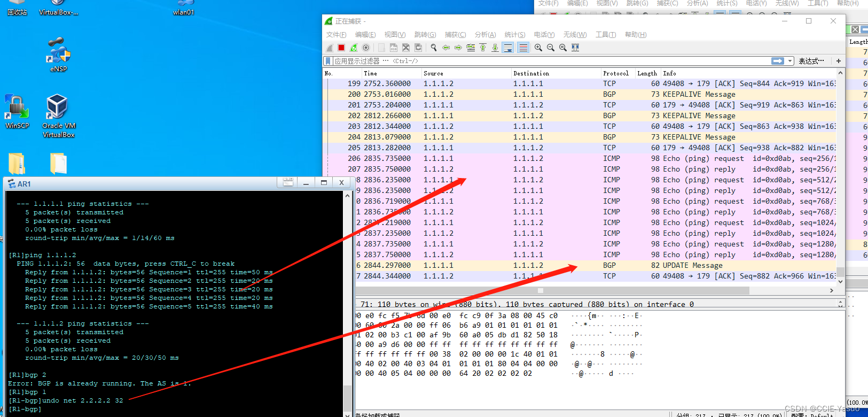Apply the display filter with the blue arrow
The height and width of the screenshot is (417, 868).
tap(778, 61)
